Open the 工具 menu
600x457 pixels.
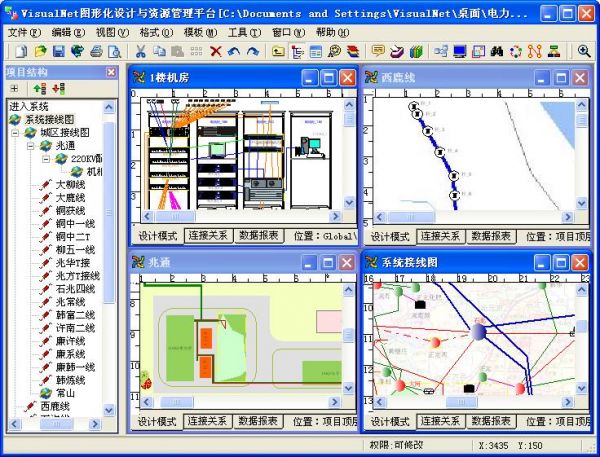[x=244, y=33]
